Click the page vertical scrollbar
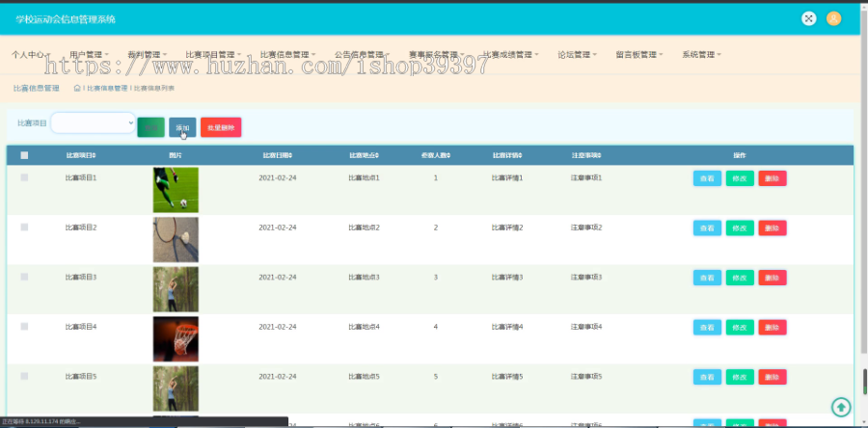 pyautogui.click(x=865, y=182)
